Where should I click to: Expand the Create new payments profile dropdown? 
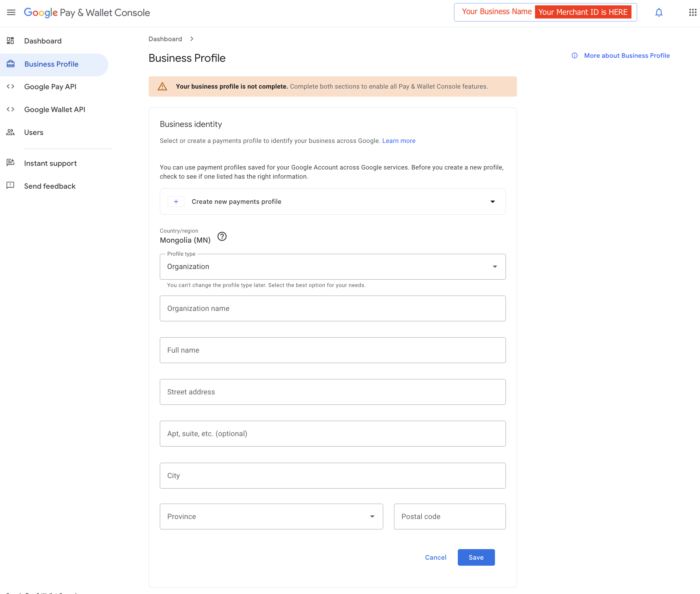pos(492,201)
